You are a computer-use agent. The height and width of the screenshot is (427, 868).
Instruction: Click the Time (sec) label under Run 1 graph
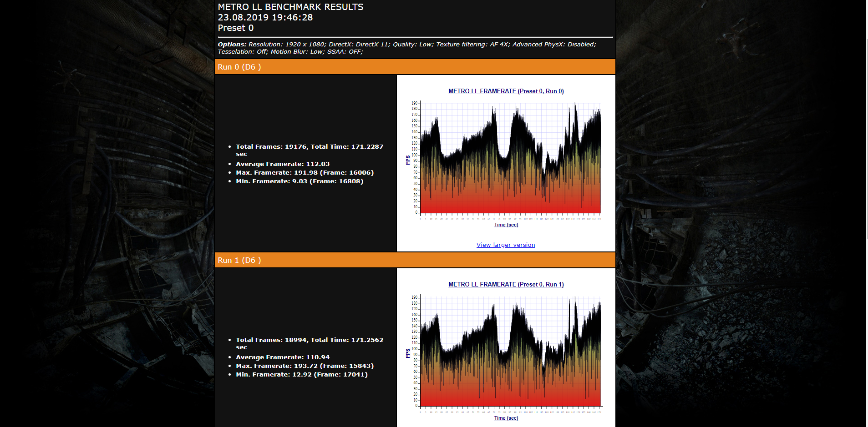tap(506, 418)
